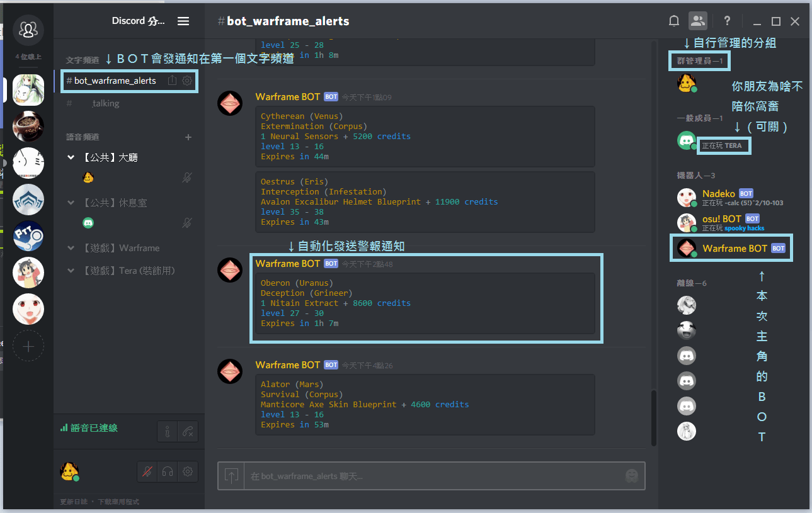Select the member playing TERA
This screenshot has height=513, width=812.
[715, 141]
